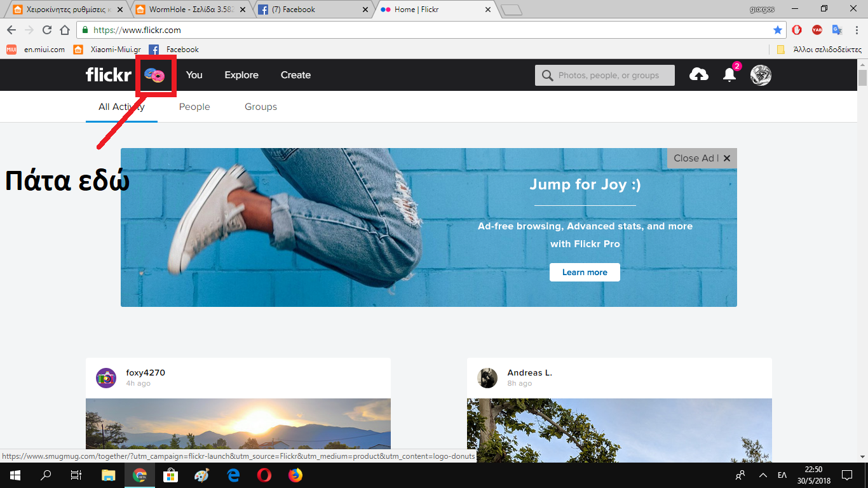Click the bookmark star in the address bar
Viewport: 868px width, 488px height.
(777, 30)
